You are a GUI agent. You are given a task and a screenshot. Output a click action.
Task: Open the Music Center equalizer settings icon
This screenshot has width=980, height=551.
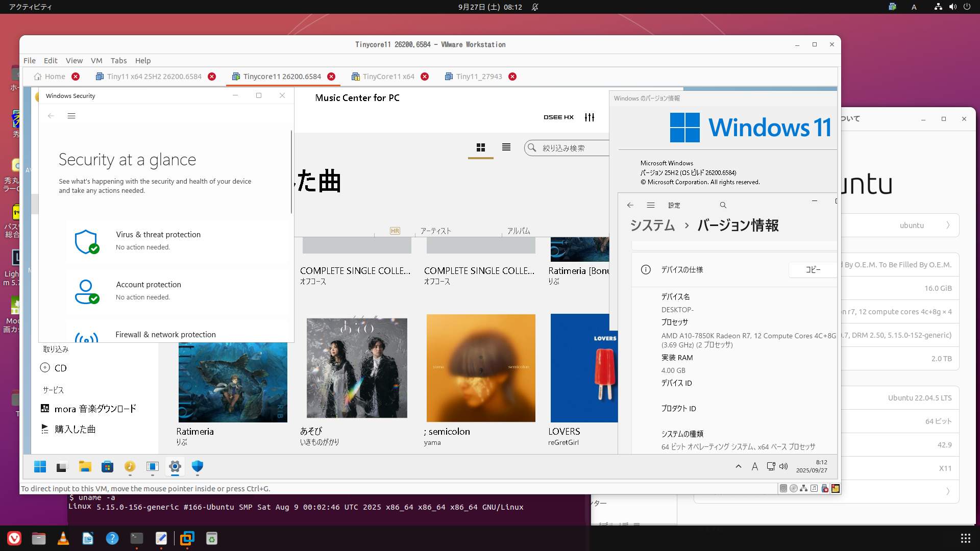coord(590,117)
